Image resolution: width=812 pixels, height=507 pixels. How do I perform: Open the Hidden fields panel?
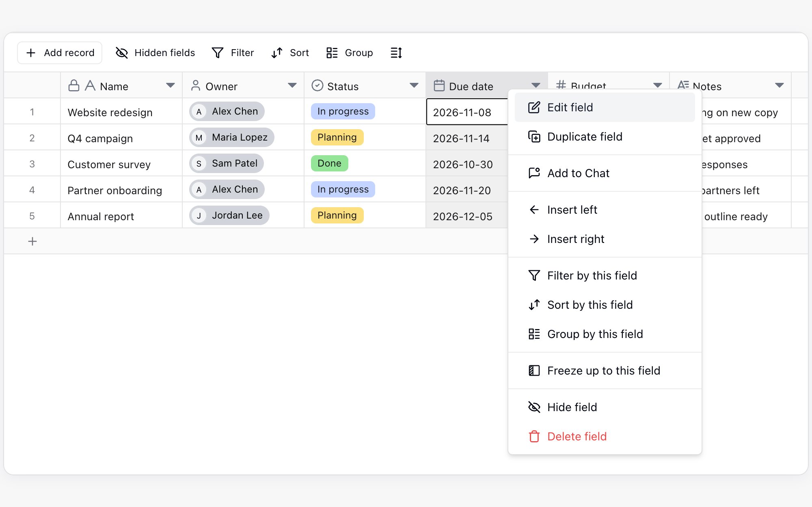(x=155, y=53)
